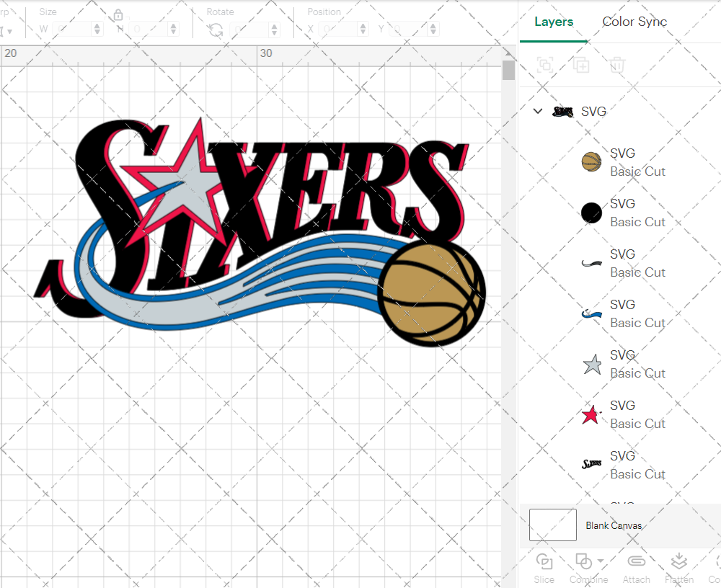Screen dimensions: 721x588
Task: Select the SVG group thumbnail
Action: point(563,111)
